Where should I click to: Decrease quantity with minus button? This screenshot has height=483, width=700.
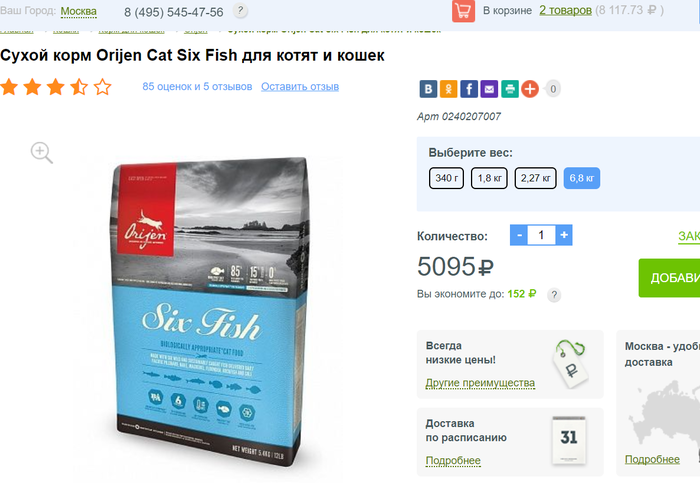click(519, 235)
